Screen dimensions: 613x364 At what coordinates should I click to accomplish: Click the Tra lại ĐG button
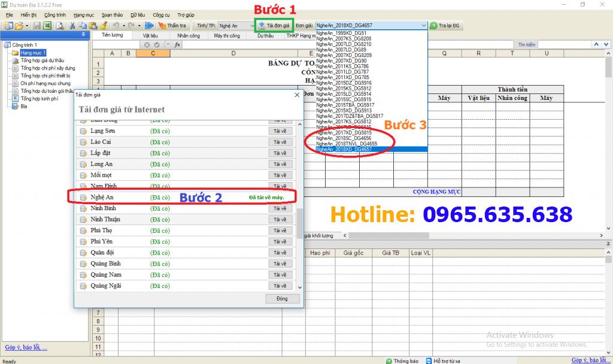[445, 26]
